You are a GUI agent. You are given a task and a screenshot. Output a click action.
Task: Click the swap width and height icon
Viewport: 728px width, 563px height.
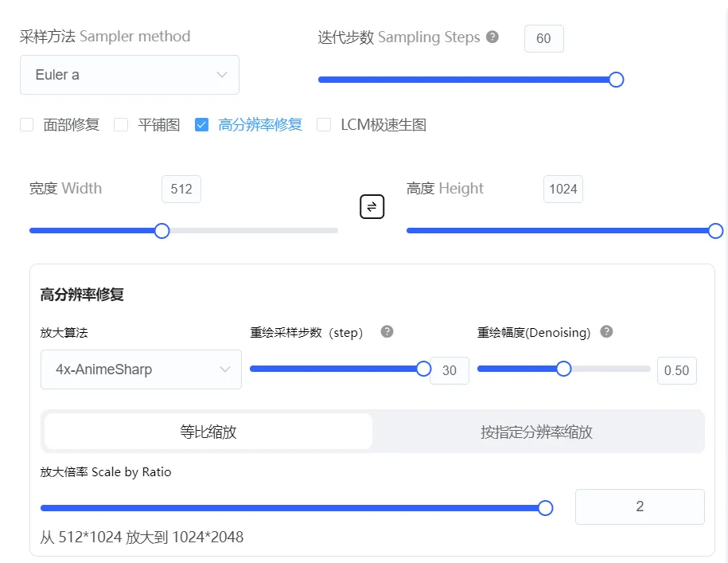pos(372,207)
